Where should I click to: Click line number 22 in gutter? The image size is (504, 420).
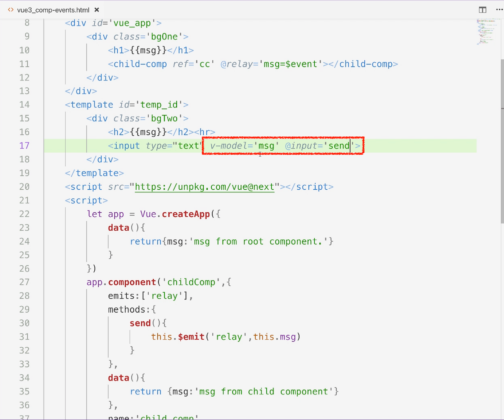pyautogui.click(x=24, y=214)
